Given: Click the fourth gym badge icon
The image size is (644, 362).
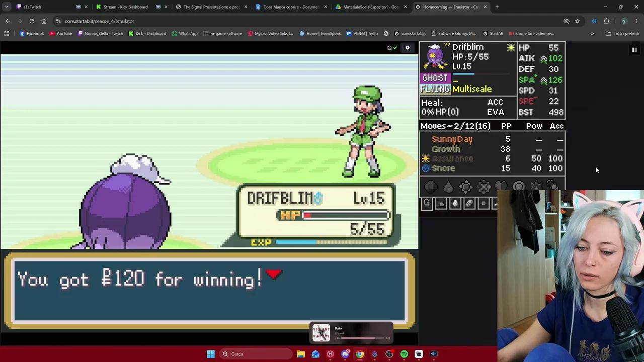Looking at the screenshot, I should pos(484,187).
